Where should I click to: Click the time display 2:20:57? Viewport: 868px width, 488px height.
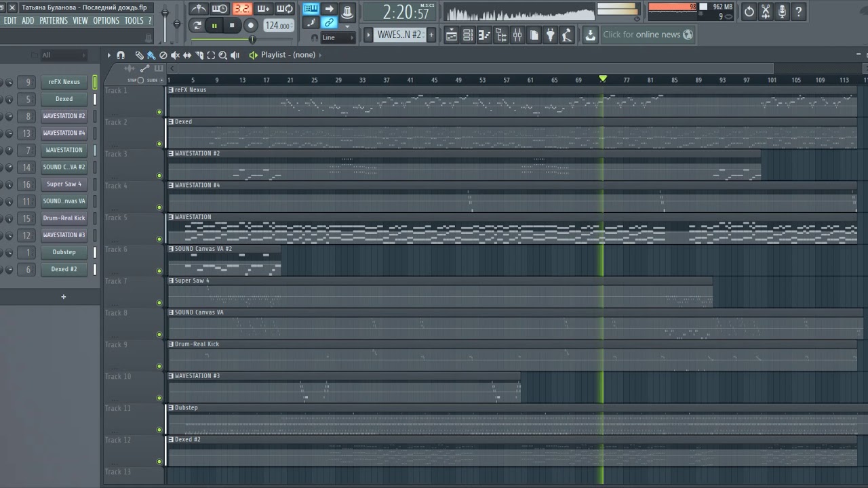click(401, 12)
